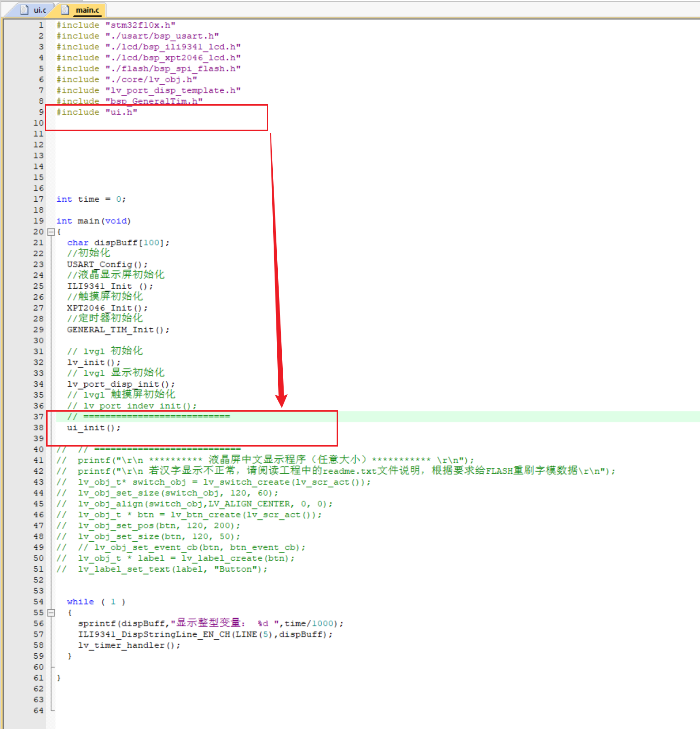Screen dimensions: 700x729
Task: Collapse the main function fold marker
Action: pos(51,232)
